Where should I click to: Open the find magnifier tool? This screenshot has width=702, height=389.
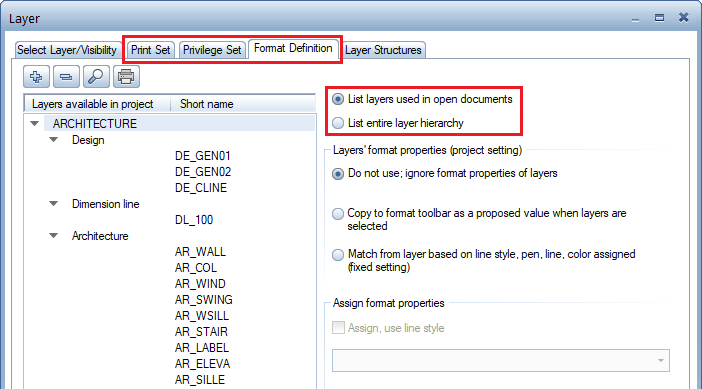coord(96,77)
